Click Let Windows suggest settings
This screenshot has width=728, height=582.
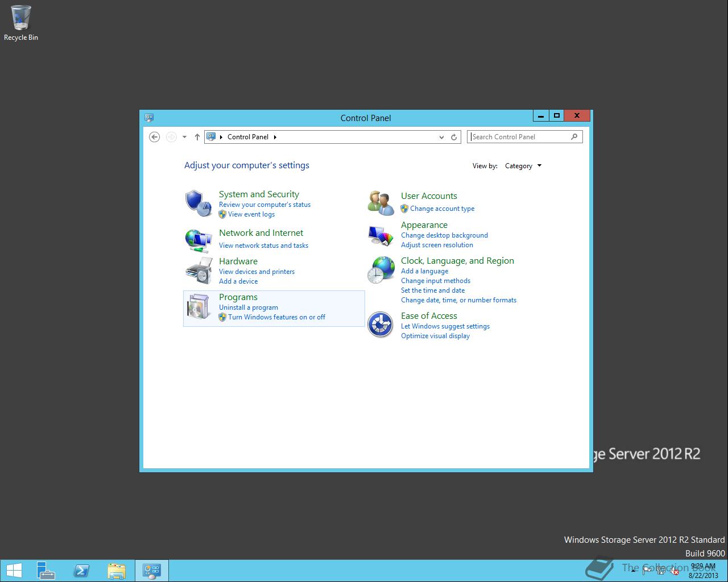point(445,326)
